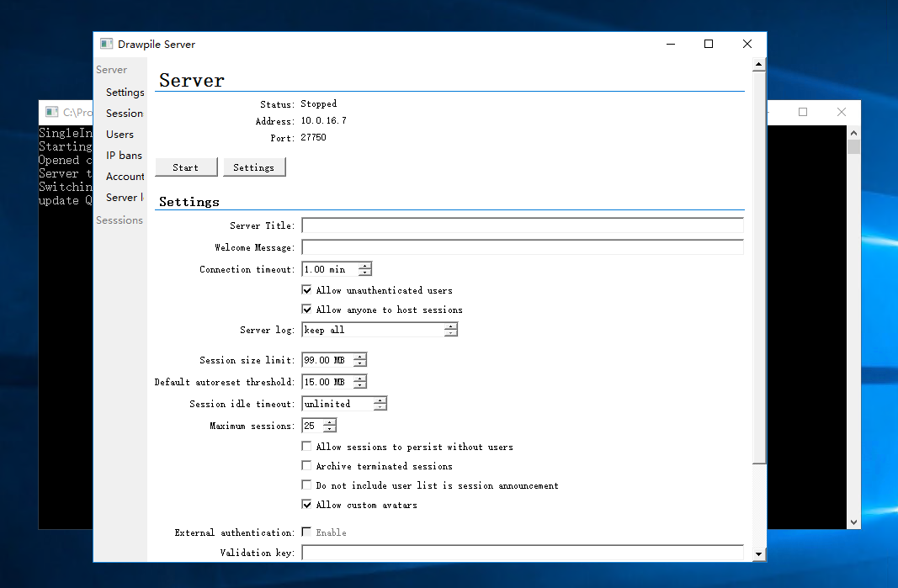Toggle Allow anyone to host sessions
The image size is (898, 588).
[x=307, y=310]
